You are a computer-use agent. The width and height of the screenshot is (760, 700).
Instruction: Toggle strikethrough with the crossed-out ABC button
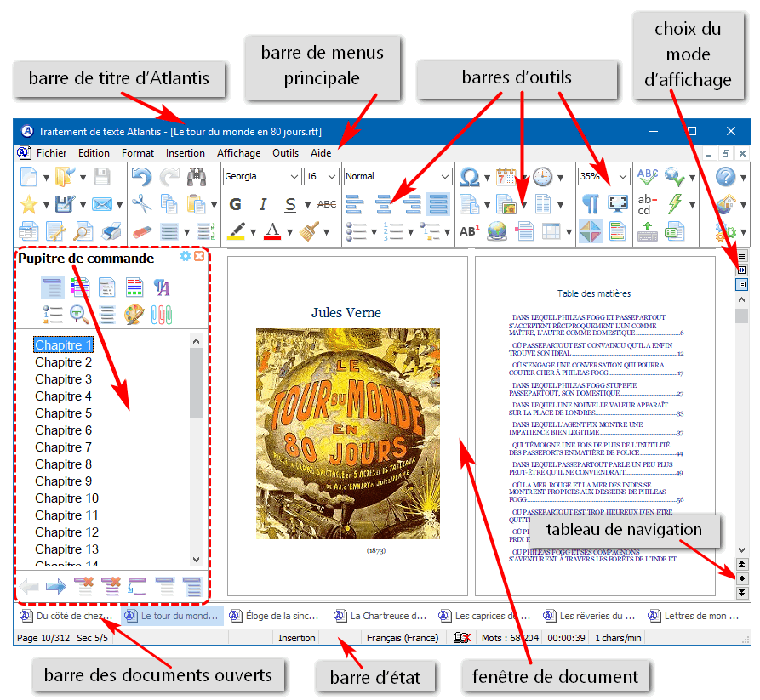327,204
